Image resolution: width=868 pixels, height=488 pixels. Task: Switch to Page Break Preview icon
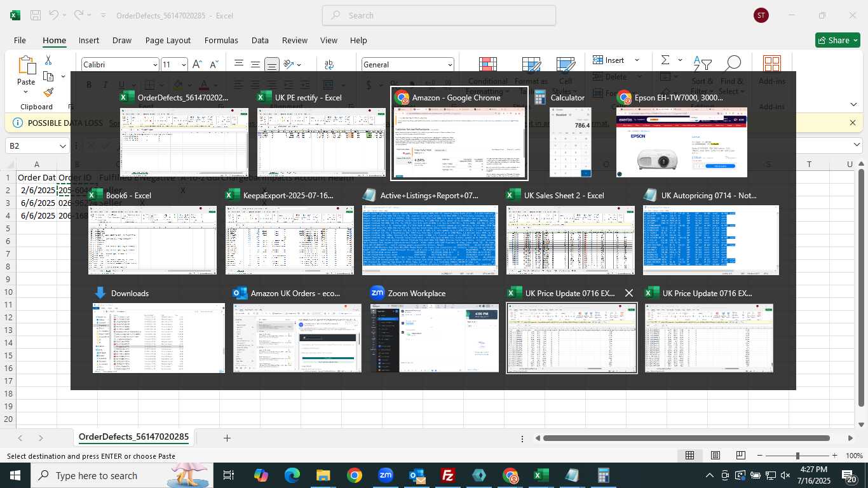740,456
